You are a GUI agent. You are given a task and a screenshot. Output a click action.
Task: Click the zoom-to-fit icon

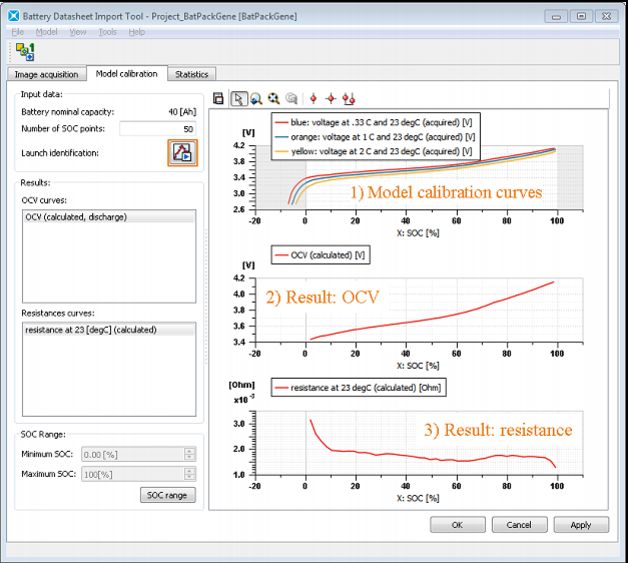[273, 99]
